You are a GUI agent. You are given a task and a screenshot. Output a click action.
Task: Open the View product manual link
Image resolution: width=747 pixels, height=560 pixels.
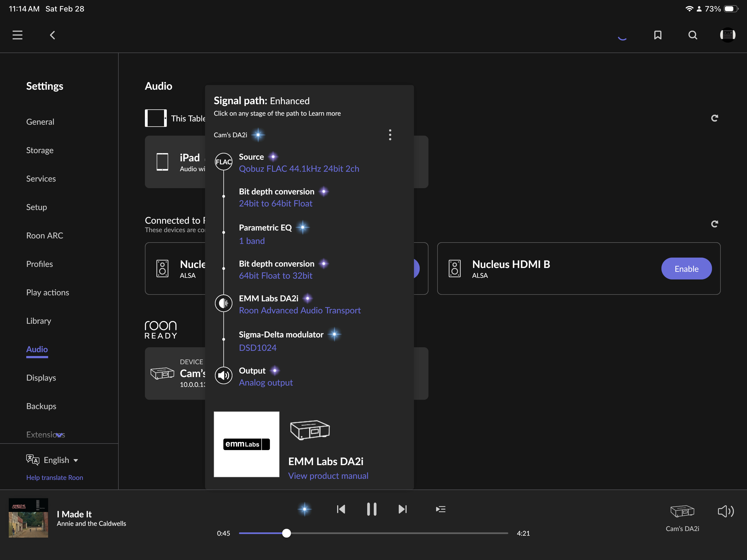(328, 476)
